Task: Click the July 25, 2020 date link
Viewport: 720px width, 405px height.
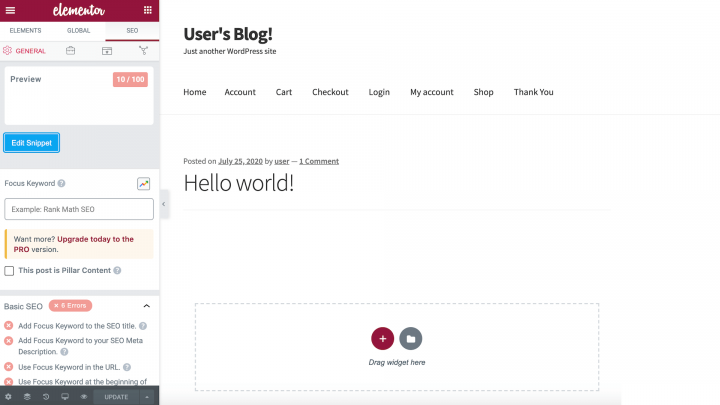Action: click(x=240, y=161)
